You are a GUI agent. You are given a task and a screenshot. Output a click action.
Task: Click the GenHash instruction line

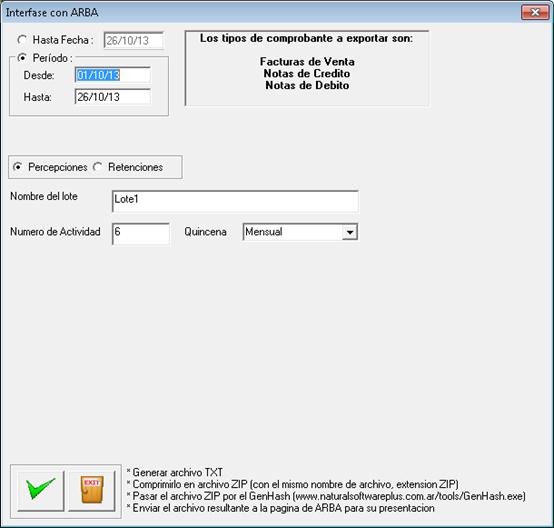click(x=326, y=496)
